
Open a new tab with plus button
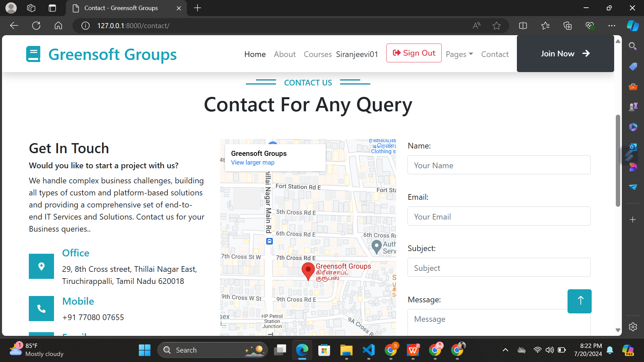point(198,8)
